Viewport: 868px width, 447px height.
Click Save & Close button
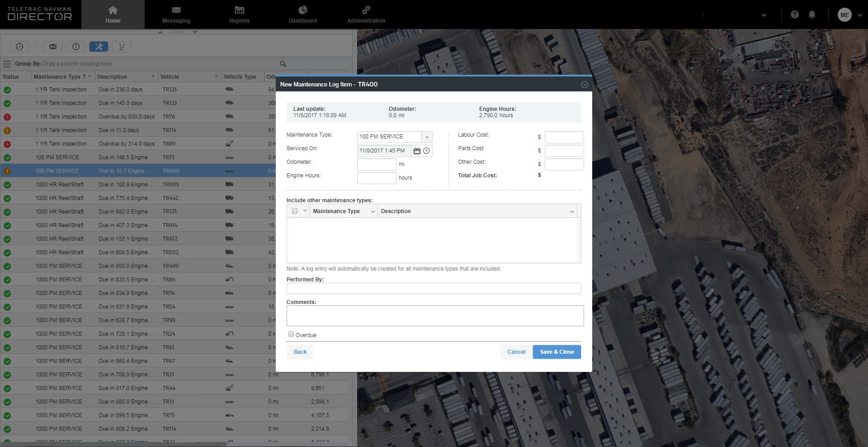tap(557, 352)
